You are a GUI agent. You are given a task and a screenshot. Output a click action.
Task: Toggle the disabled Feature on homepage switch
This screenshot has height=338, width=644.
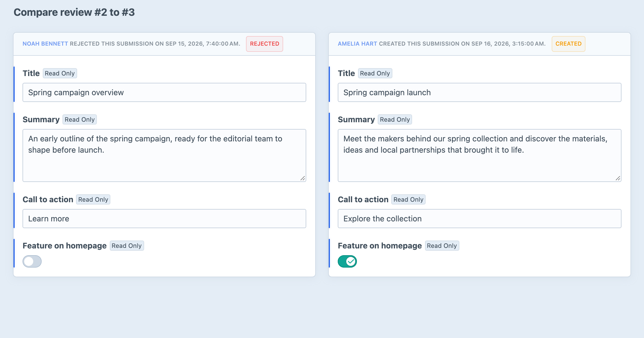(x=32, y=261)
